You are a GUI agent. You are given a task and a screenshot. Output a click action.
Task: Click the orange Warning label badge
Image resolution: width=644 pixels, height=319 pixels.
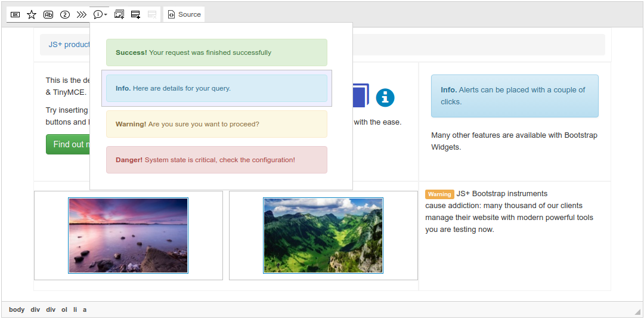tap(439, 194)
